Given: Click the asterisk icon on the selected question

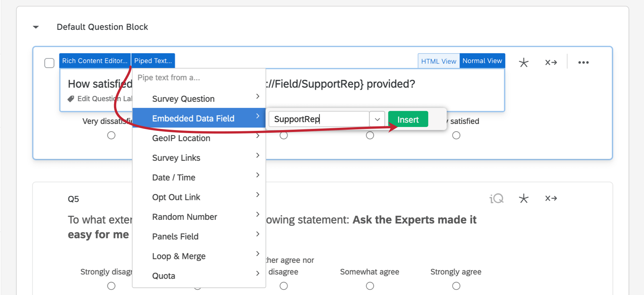Looking at the screenshot, I should click(x=524, y=62).
